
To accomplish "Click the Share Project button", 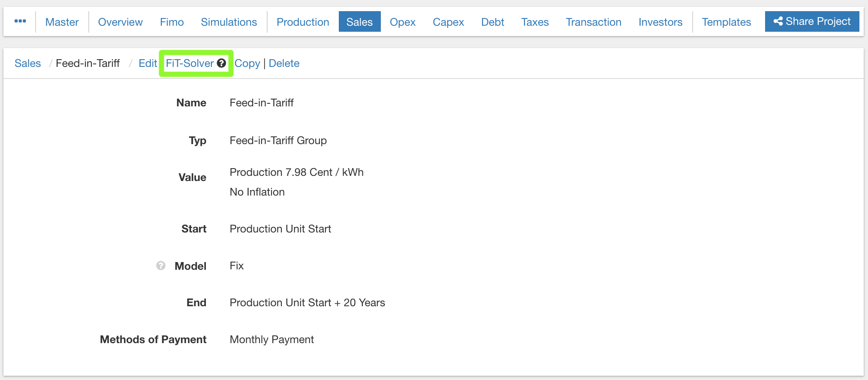I will pos(812,21).
